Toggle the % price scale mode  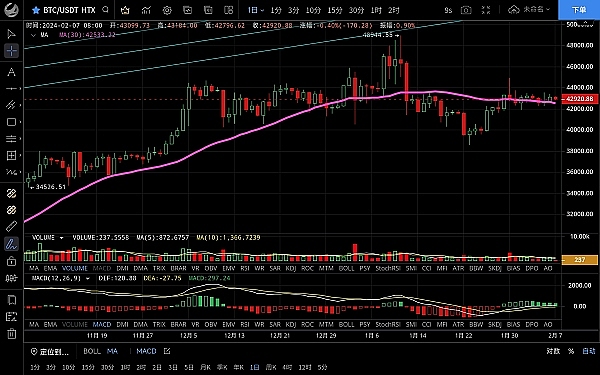(571, 351)
